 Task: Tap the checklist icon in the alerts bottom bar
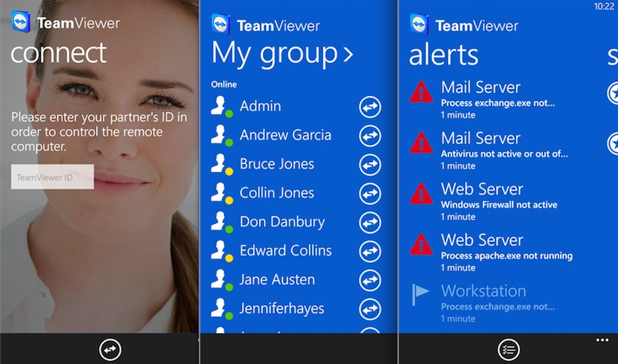pyautogui.click(x=509, y=349)
